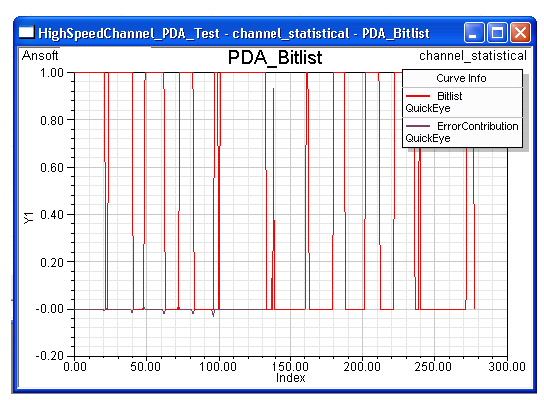Click the 300.00 tick on the x-axis
Viewport: 544px width, 400px height.
(507, 367)
